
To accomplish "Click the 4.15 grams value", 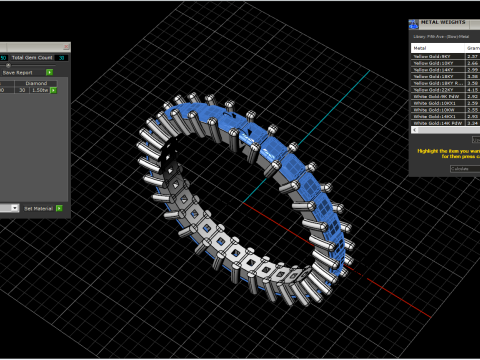I will coord(473,90).
